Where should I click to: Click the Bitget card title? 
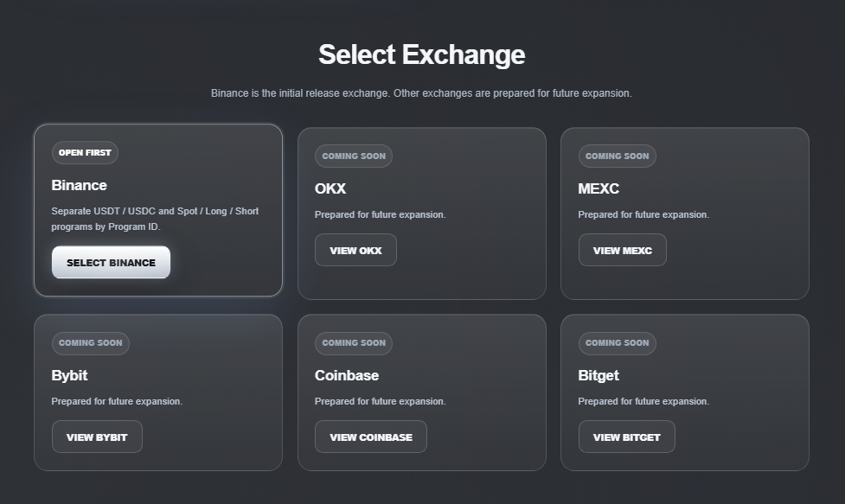(599, 375)
